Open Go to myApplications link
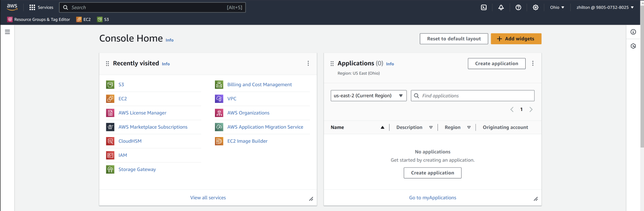 click(x=433, y=198)
